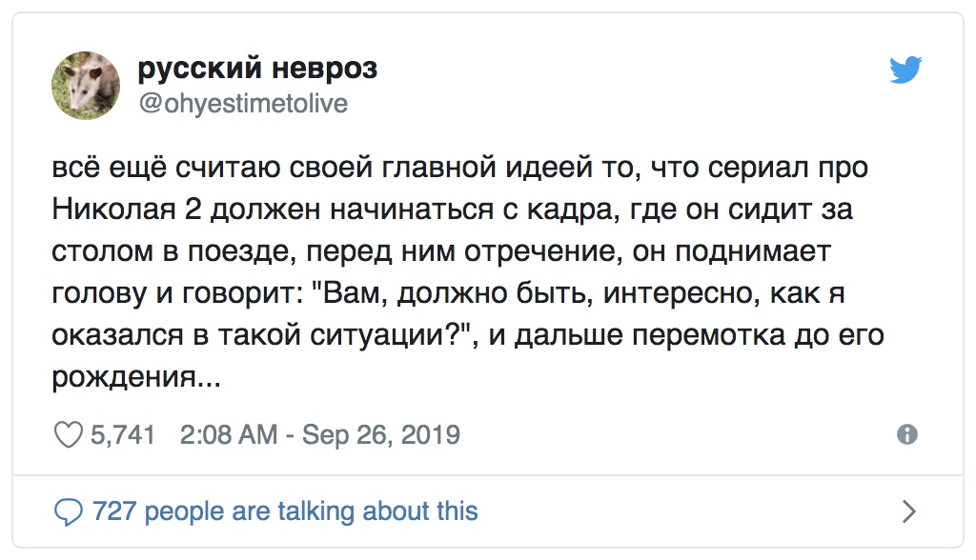Screen dimensions: 976x560
Task: Click "Николая 2" in the tweet text
Action: 127,210
